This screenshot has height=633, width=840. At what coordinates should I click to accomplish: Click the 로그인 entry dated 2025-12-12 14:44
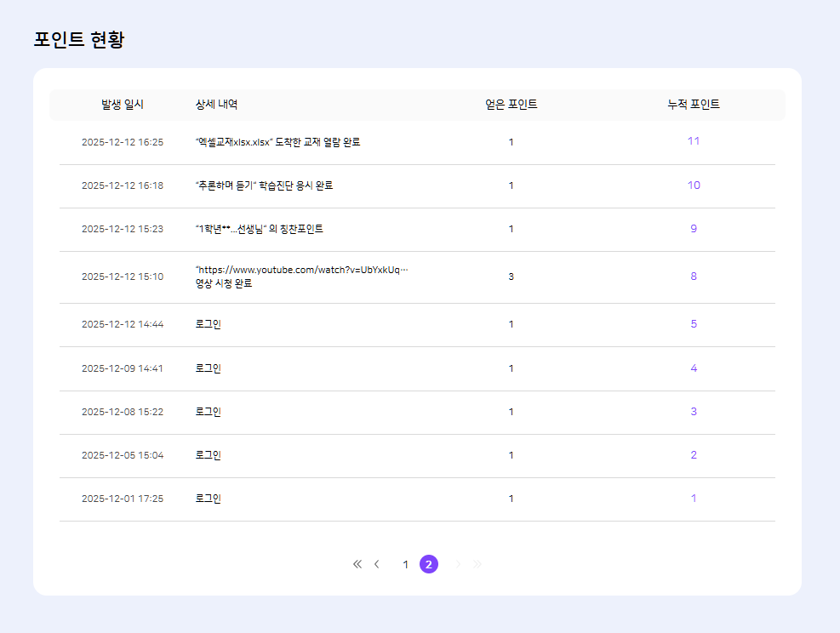(208, 324)
